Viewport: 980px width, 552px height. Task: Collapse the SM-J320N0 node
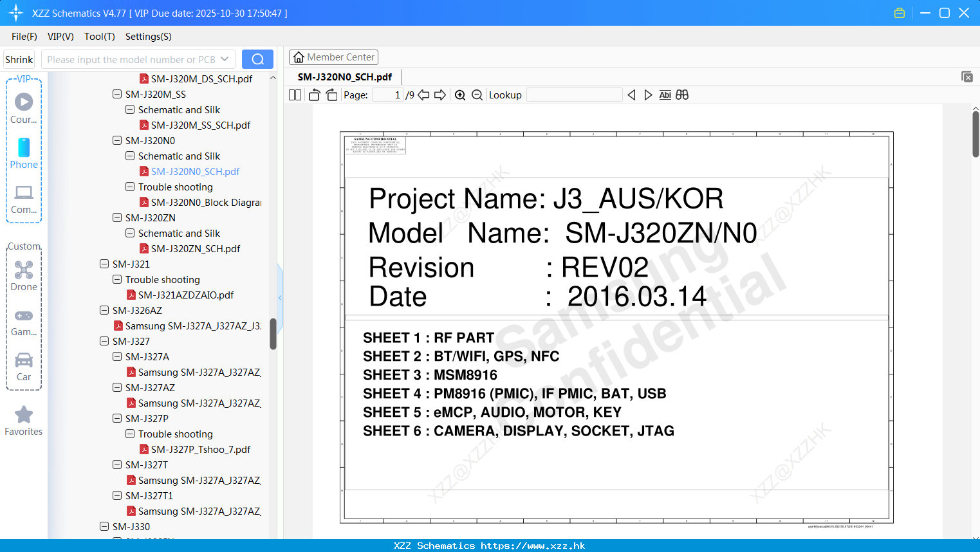117,140
